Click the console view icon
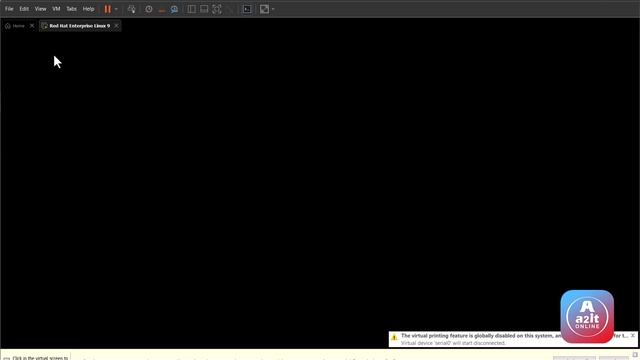Image resolution: width=640 pixels, height=360 pixels. 247,9
